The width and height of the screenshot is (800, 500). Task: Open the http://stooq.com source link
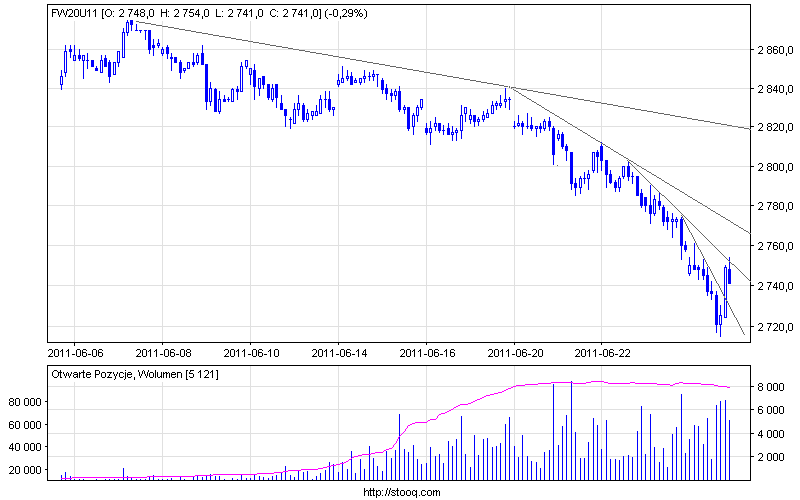tap(402, 492)
